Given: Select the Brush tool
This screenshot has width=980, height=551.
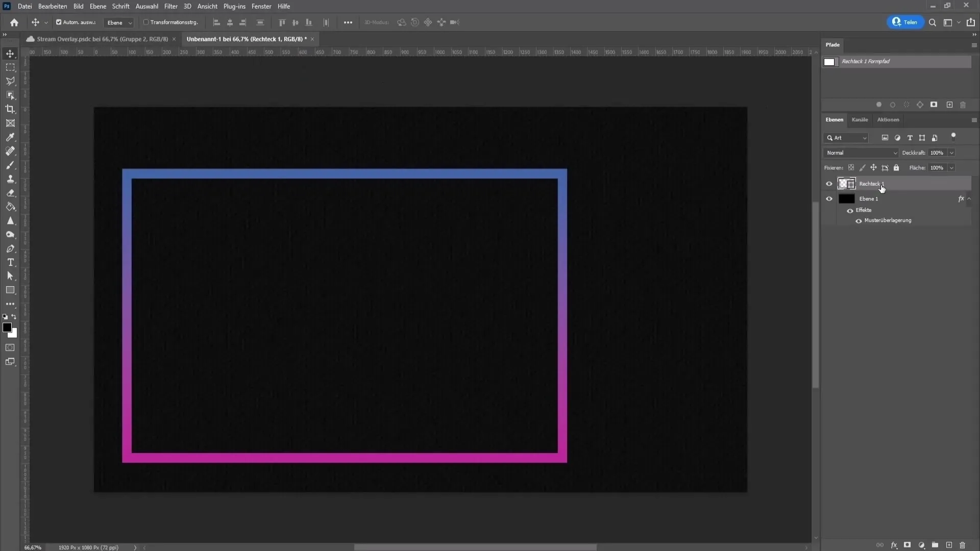Looking at the screenshot, I should (x=10, y=165).
